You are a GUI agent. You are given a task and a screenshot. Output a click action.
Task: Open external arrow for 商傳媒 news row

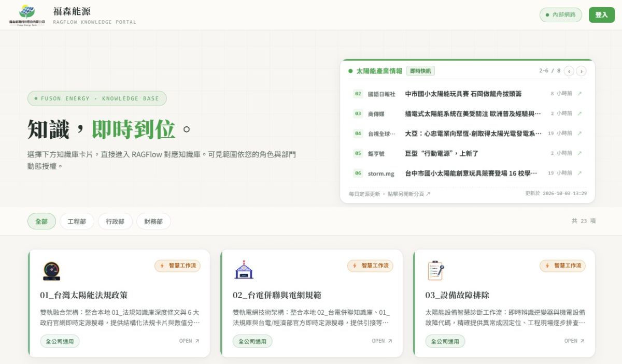pos(579,113)
